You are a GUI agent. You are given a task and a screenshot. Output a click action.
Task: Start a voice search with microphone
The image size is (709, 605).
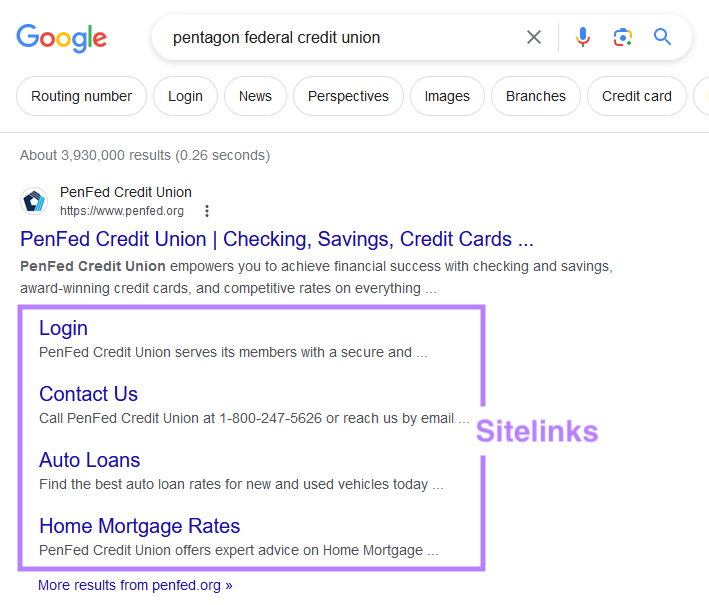point(583,38)
